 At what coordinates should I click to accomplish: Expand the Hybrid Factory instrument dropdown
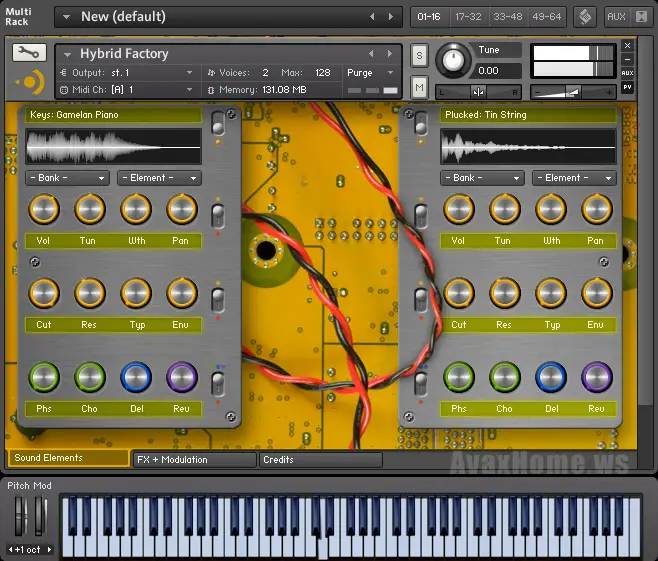point(67,54)
